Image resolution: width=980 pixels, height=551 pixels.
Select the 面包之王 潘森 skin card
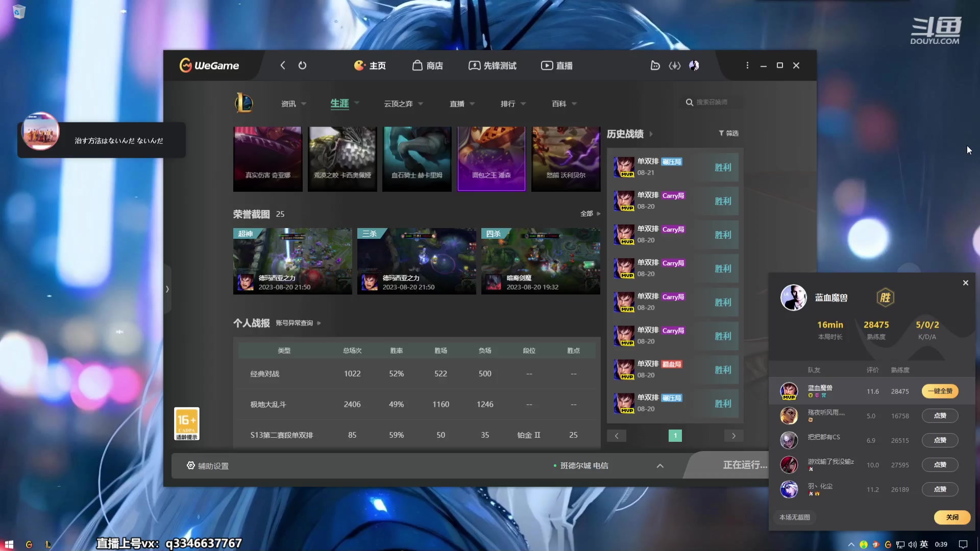coord(492,159)
